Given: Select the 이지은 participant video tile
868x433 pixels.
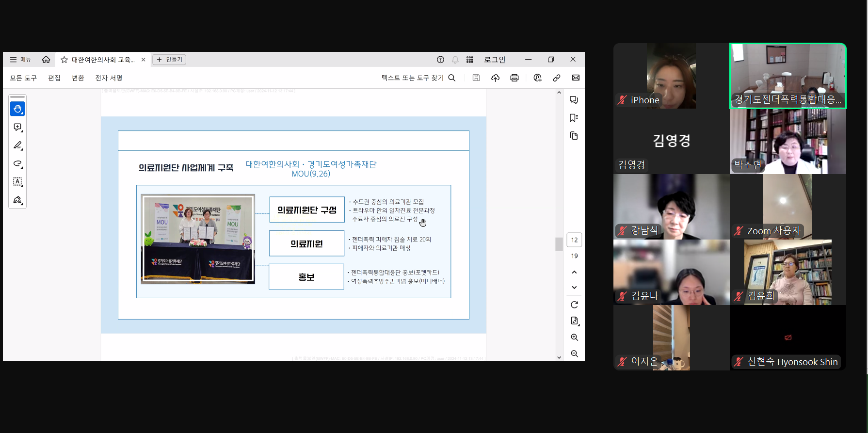Looking at the screenshot, I should (672, 337).
